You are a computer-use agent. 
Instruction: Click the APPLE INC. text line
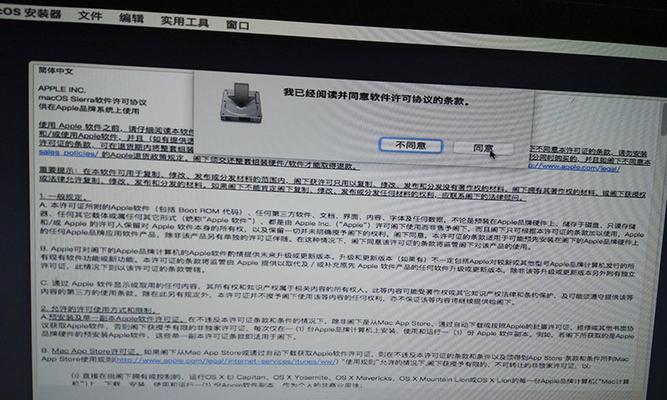coord(62,89)
